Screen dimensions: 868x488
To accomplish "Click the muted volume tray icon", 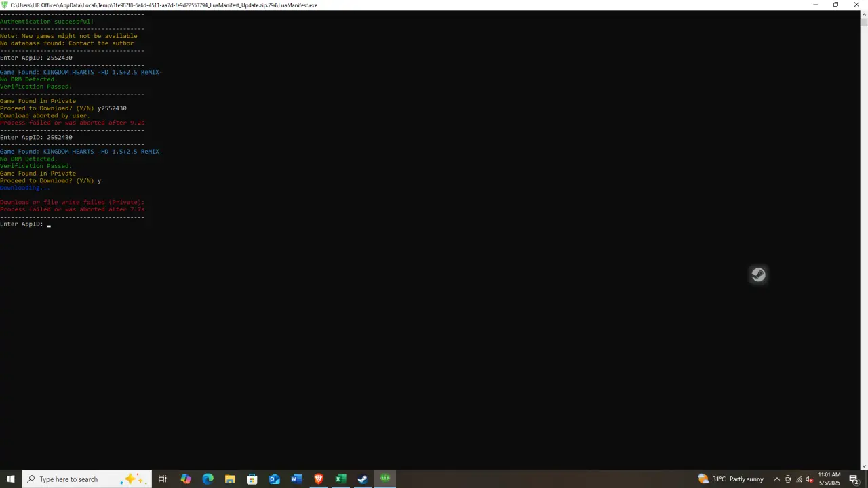I will coord(810,479).
